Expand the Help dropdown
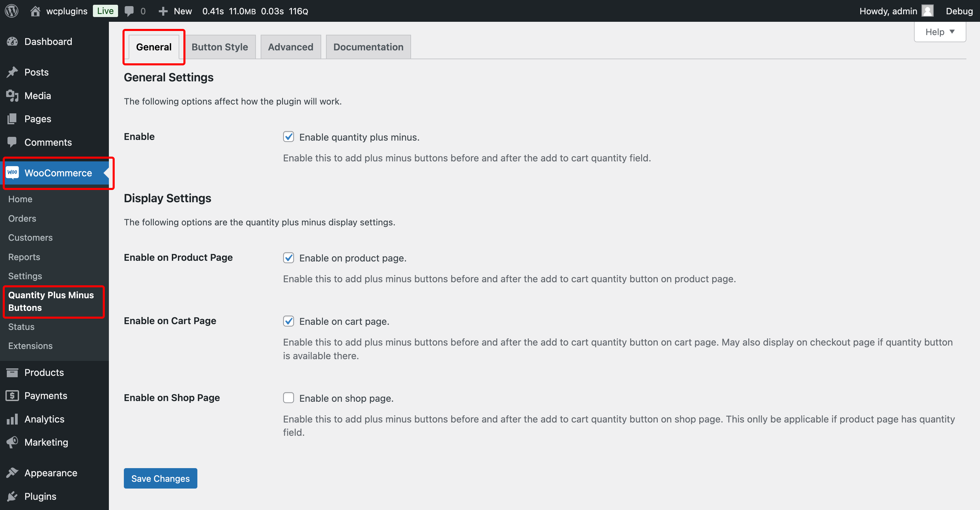980x510 pixels. pyautogui.click(x=939, y=32)
